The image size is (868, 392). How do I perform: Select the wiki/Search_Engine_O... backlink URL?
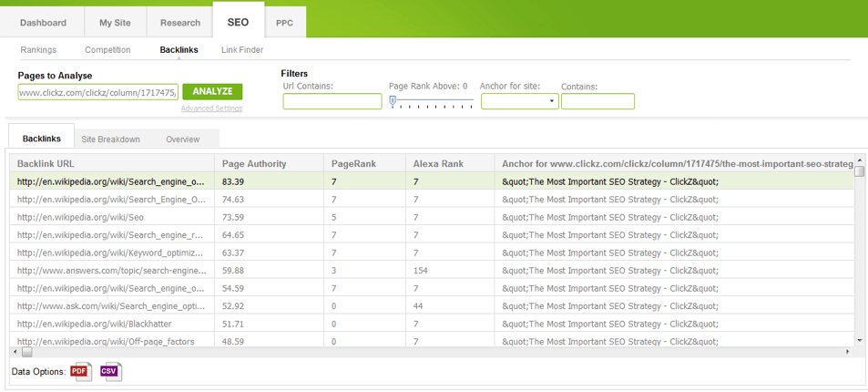point(112,200)
